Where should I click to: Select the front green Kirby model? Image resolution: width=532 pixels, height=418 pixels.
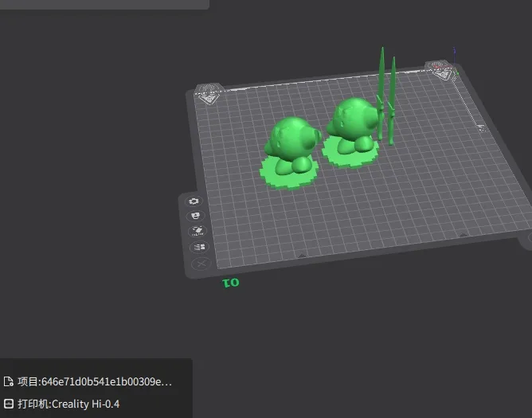click(291, 146)
